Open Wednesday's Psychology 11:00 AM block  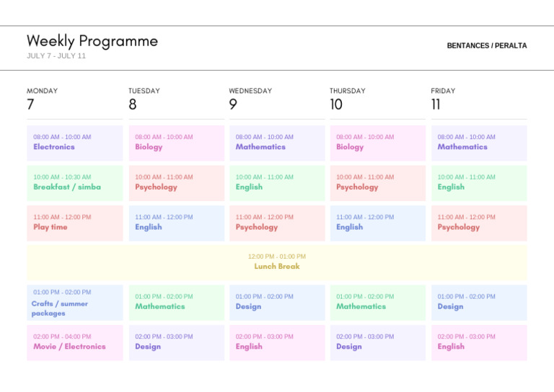[x=277, y=223]
